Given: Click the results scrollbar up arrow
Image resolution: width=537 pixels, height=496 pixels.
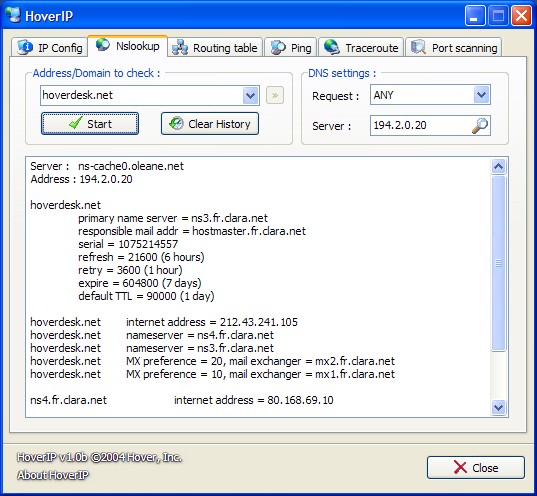Looking at the screenshot, I should click(499, 167).
